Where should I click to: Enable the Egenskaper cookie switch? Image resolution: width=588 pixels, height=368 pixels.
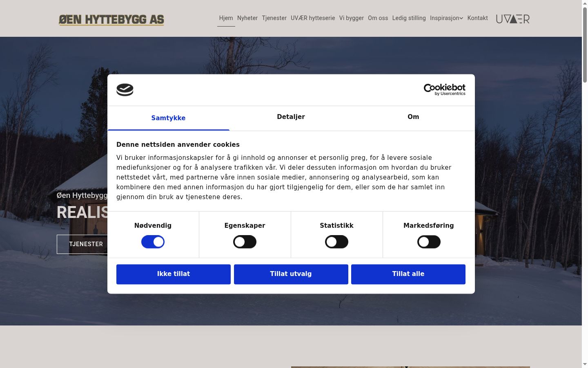(245, 242)
